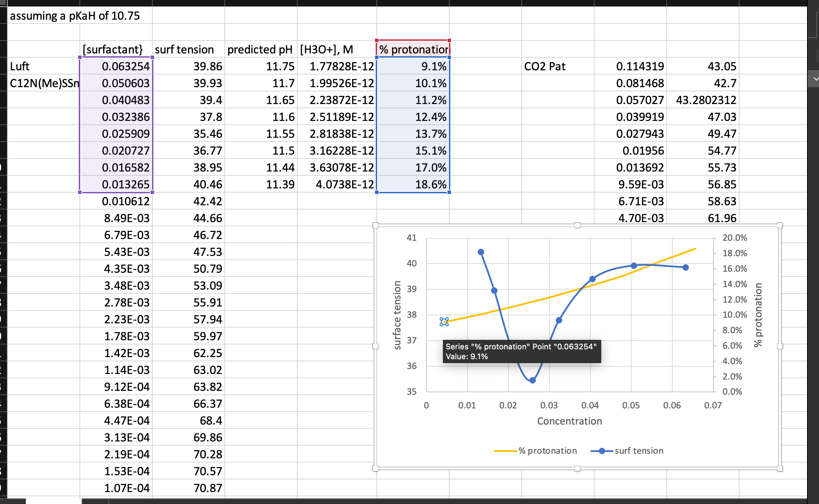
Task: Select the 'surface tension' vertical axis title
Action: pos(397,315)
